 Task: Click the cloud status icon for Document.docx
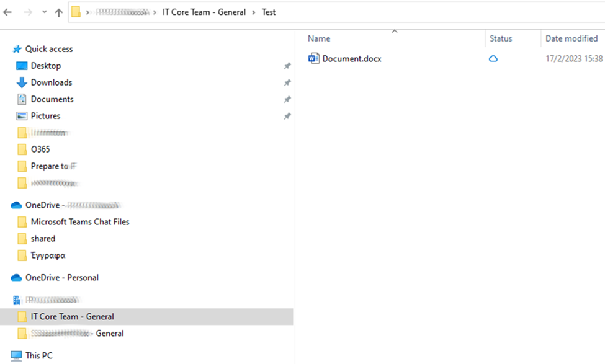(x=493, y=59)
